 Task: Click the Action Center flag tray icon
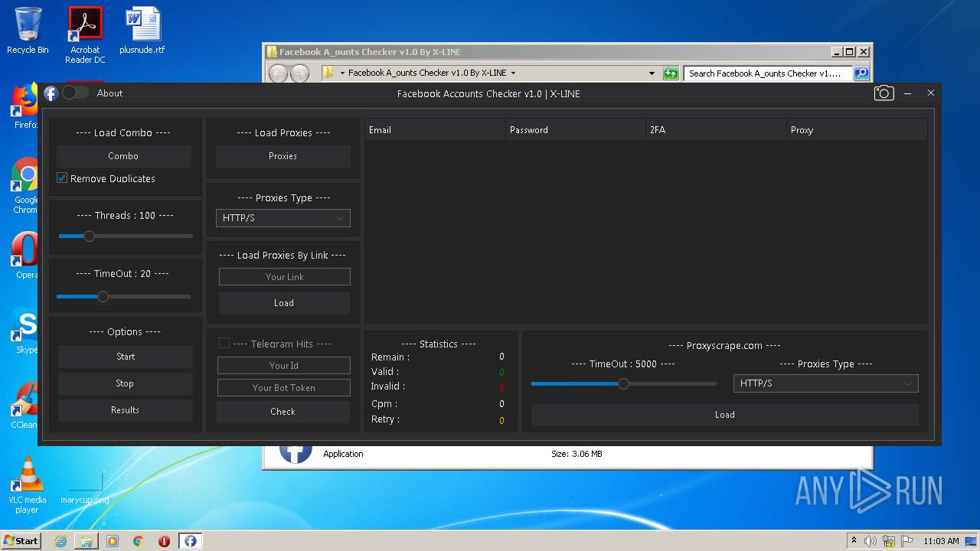click(x=907, y=541)
